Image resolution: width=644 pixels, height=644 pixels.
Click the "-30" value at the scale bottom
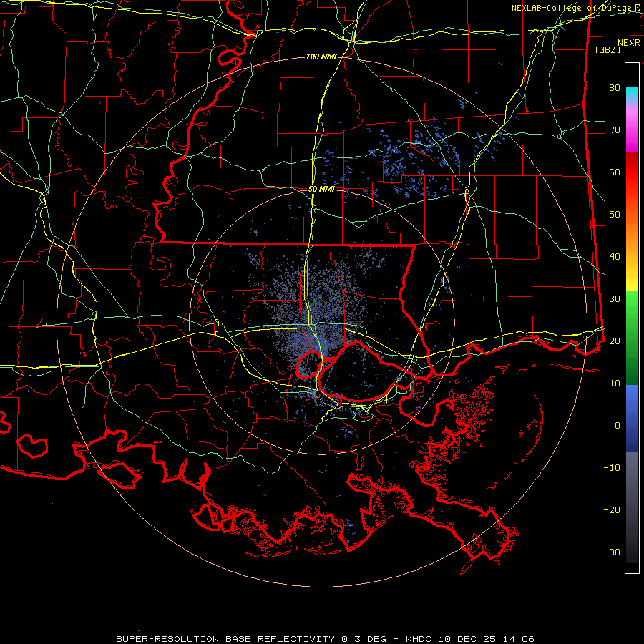[612, 552]
